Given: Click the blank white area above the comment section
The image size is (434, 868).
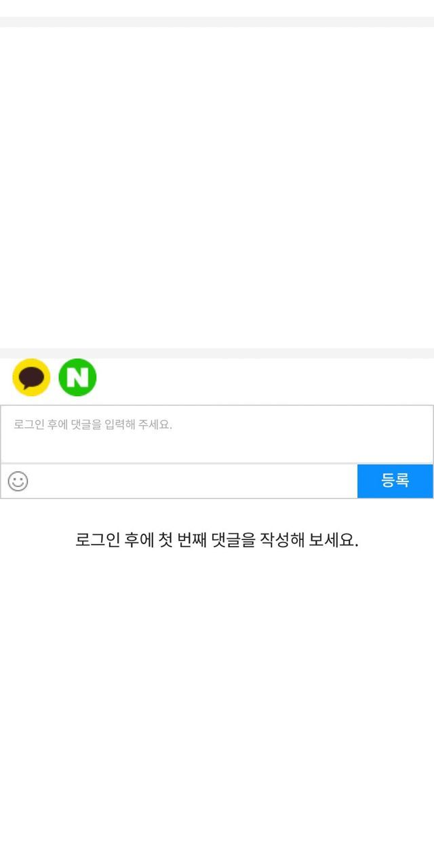Looking at the screenshot, I should click(x=217, y=188).
